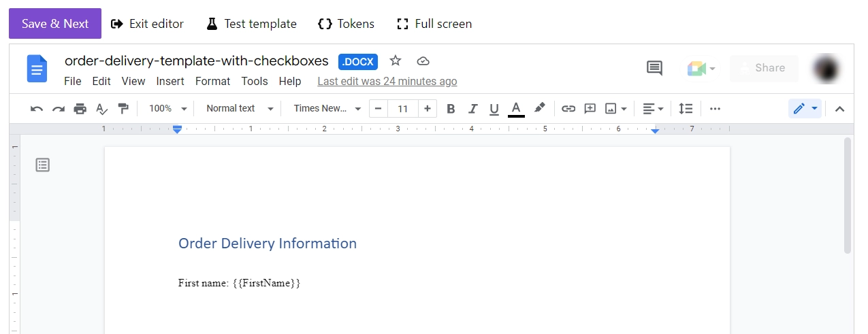Toggle underline formatting
The width and height of the screenshot is (868, 334).
494,109
